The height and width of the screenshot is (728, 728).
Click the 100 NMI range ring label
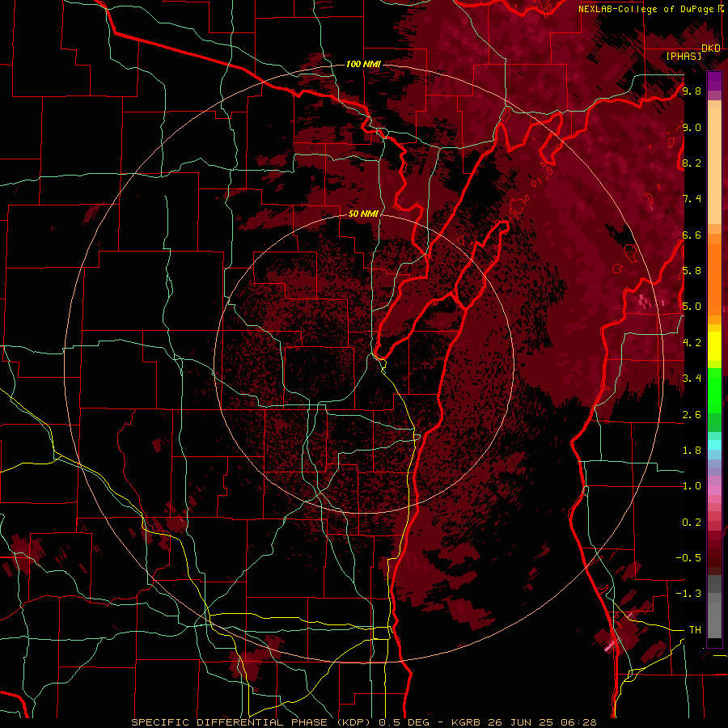[x=363, y=64]
